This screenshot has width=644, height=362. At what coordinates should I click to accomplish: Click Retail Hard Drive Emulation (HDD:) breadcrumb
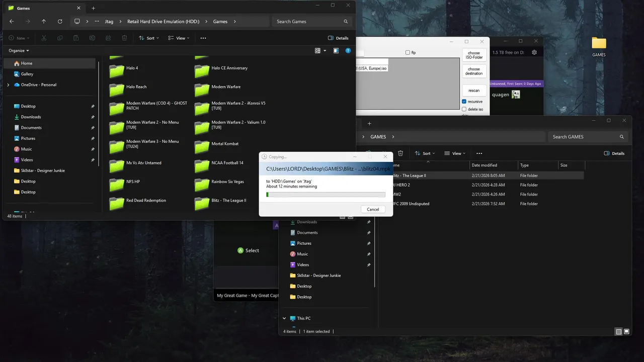(163, 22)
